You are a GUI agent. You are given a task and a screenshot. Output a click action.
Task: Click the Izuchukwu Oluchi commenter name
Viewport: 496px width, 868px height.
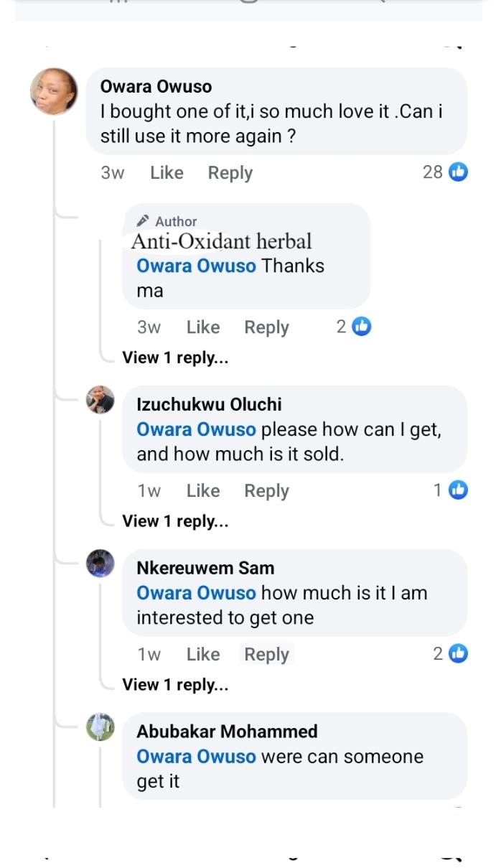pyautogui.click(x=209, y=404)
